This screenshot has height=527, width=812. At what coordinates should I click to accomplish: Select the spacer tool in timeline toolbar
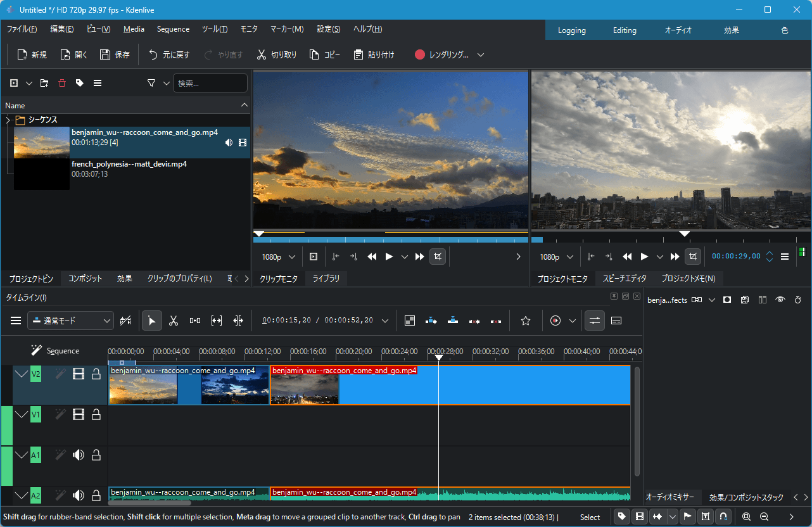194,321
